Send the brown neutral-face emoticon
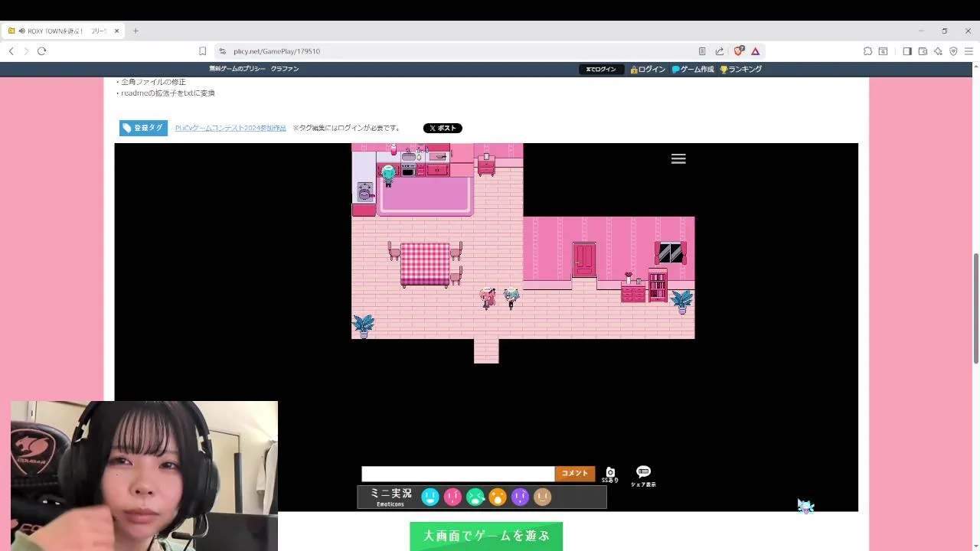The image size is (980, 551). 543,497
